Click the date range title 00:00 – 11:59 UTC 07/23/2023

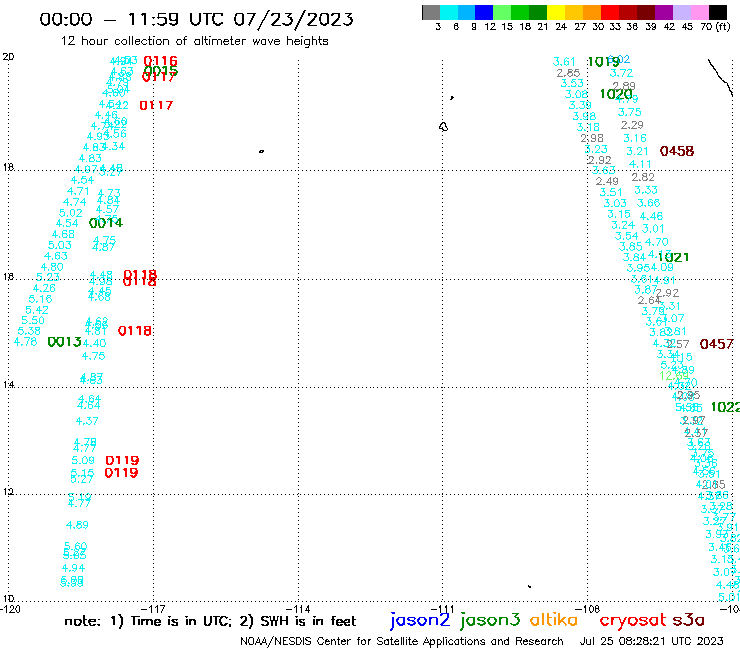(x=196, y=19)
